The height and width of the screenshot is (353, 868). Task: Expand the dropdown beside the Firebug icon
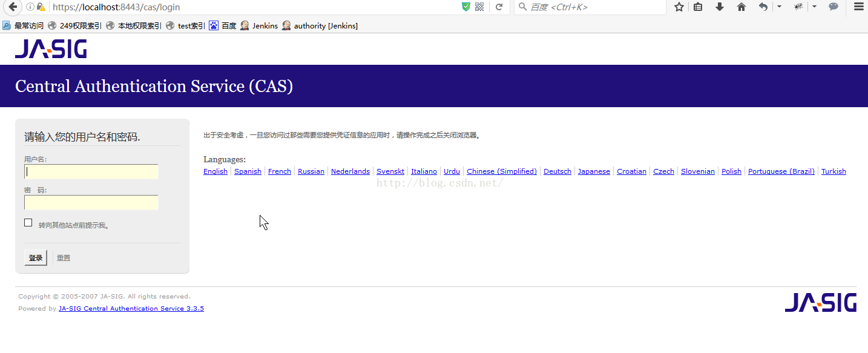[x=814, y=7]
